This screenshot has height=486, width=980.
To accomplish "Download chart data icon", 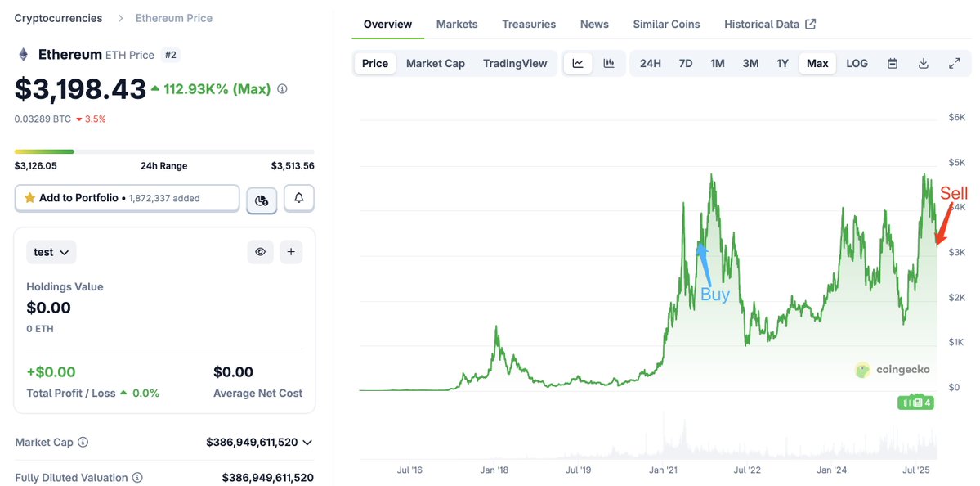I will pyautogui.click(x=924, y=63).
